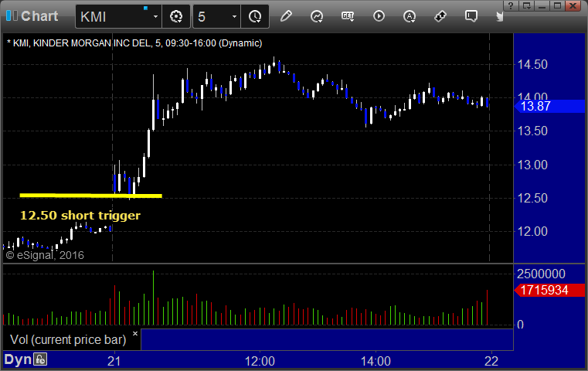
Task: Click the help question mark button
Action: click(511, 5)
